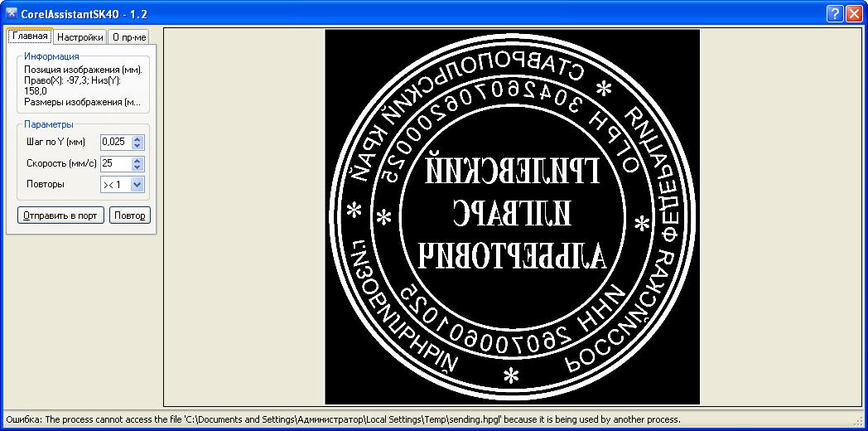
Task: Click the error message in status bar
Action: coord(341,420)
